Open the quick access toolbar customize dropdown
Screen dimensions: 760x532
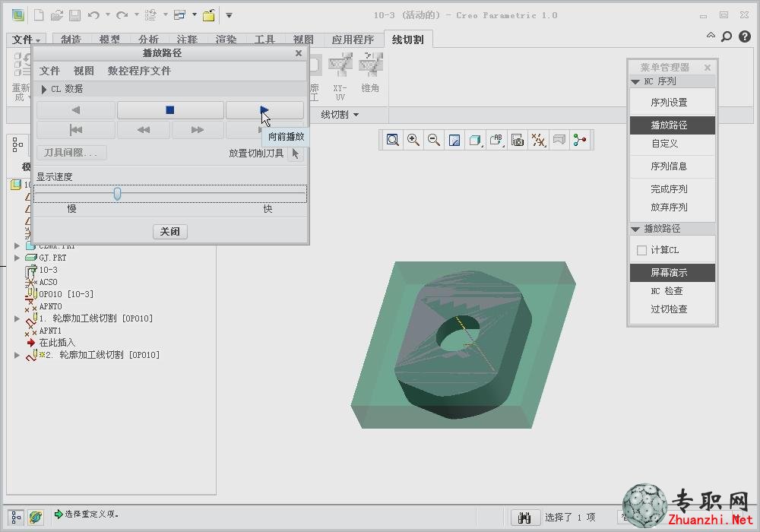pos(229,15)
